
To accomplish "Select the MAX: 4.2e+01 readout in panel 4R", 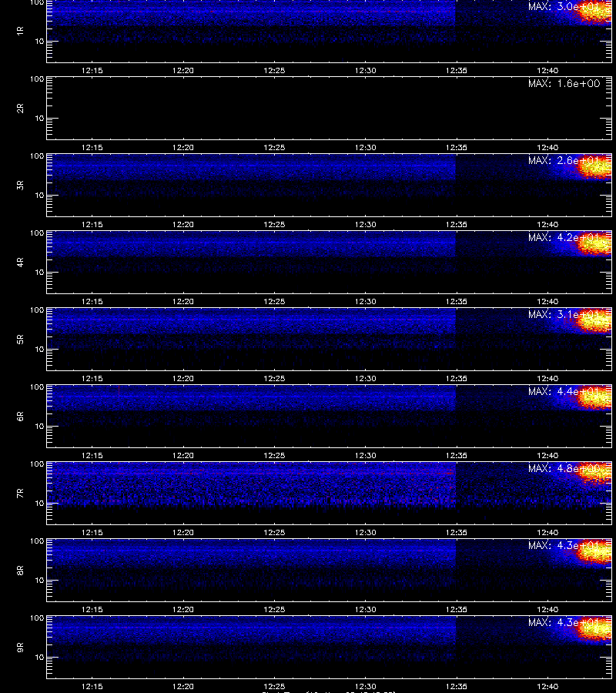I will click(x=564, y=237).
